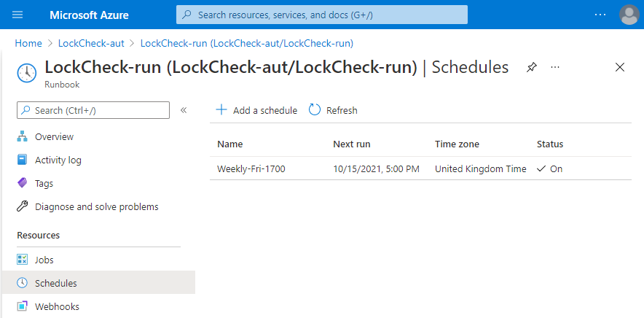This screenshot has height=318, width=644.
Task: Focus the Search (Ctrl+/) sidebar box
Action: click(93, 110)
